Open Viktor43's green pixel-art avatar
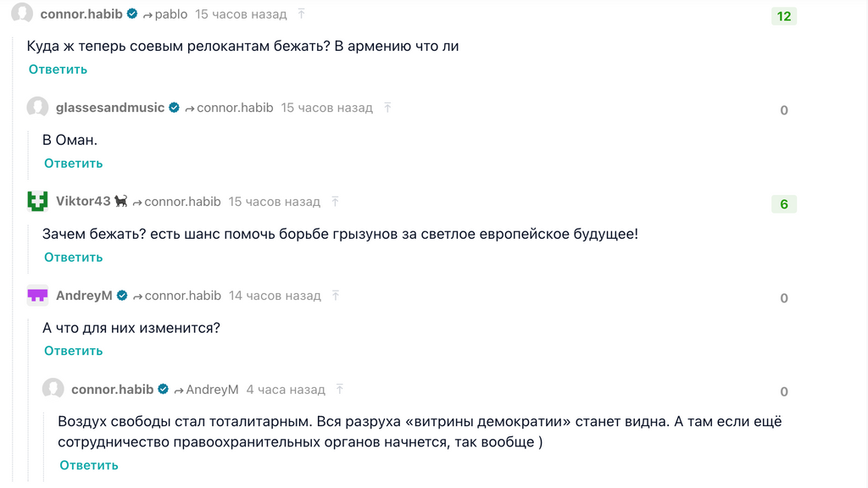This screenshot has width=868, height=488. 36,202
